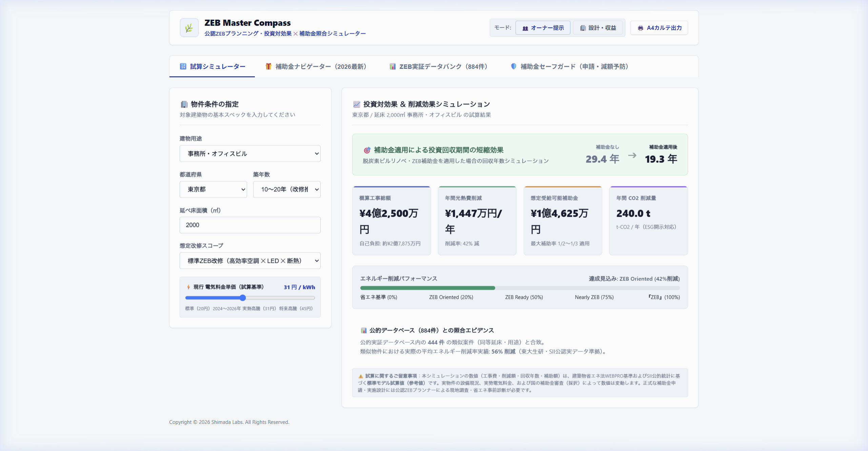The height and width of the screenshot is (451, 868).
Task: Switch mode to 設計・収益
Action: click(598, 28)
